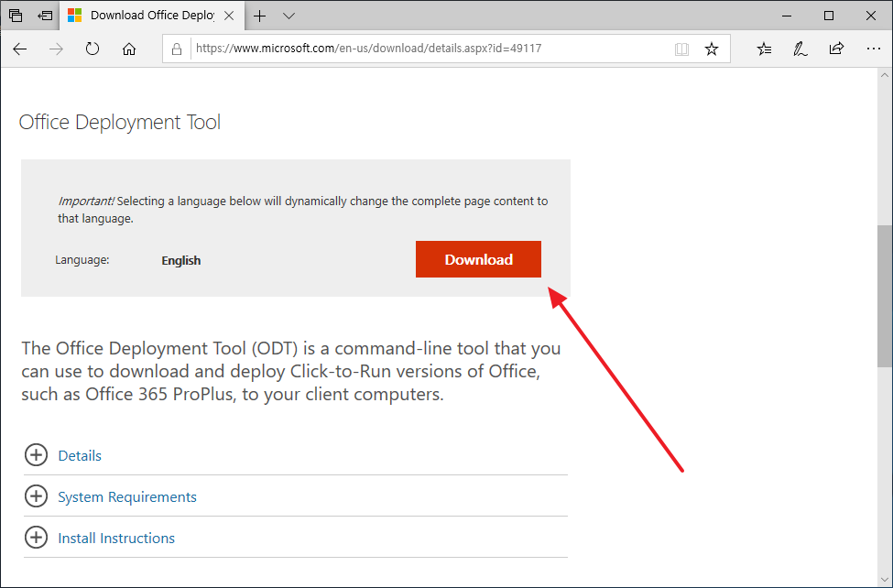Expand the Details section plus icon

(36, 454)
